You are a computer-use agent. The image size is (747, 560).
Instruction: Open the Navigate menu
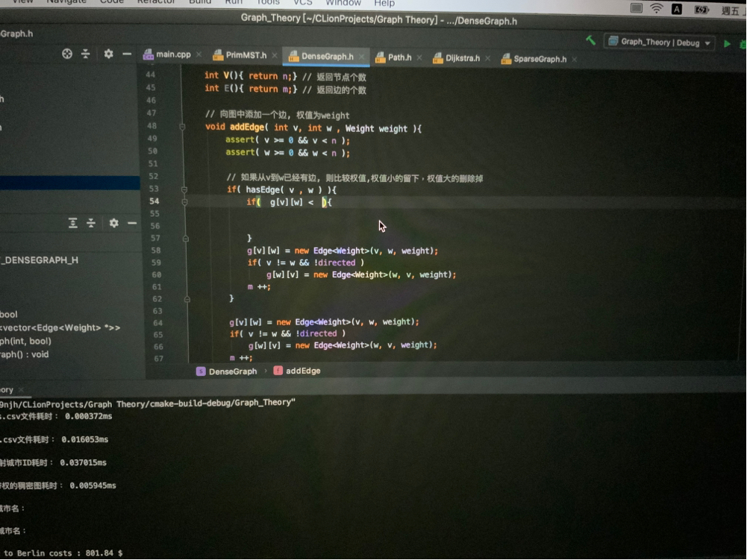tap(66, 2)
